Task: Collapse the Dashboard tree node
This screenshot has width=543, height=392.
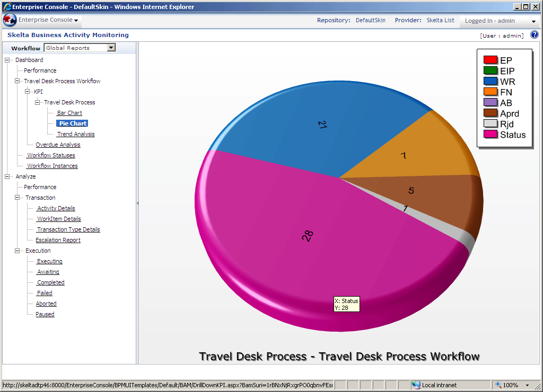Action: (x=7, y=60)
